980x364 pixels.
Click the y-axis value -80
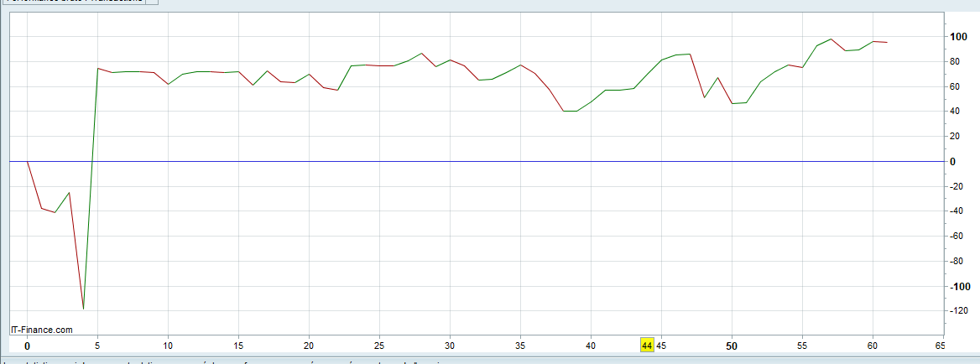coord(957,262)
